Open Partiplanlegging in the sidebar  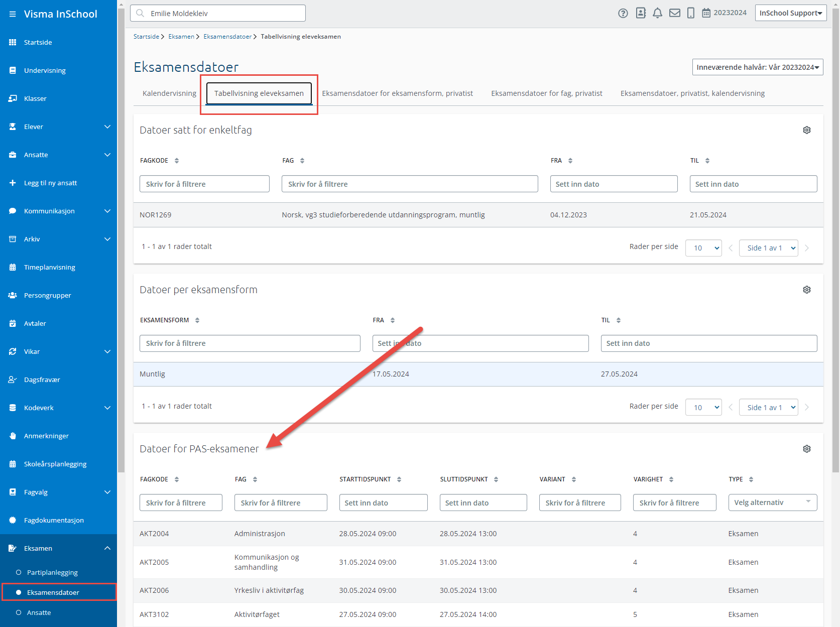[x=52, y=572]
